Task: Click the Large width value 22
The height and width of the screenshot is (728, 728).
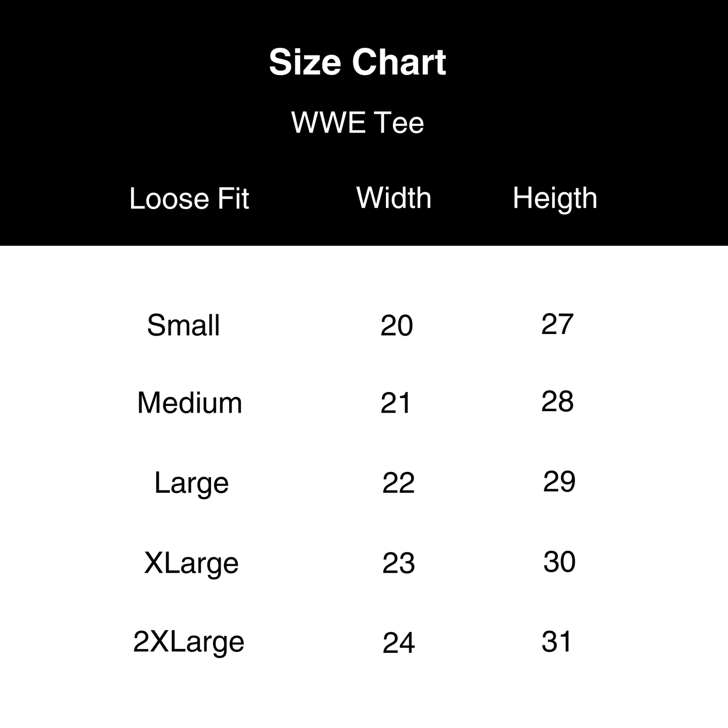Action: point(398,483)
